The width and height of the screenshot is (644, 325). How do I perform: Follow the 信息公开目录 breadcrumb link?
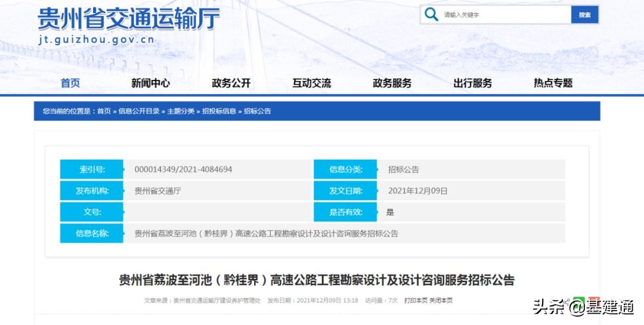click(x=139, y=112)
